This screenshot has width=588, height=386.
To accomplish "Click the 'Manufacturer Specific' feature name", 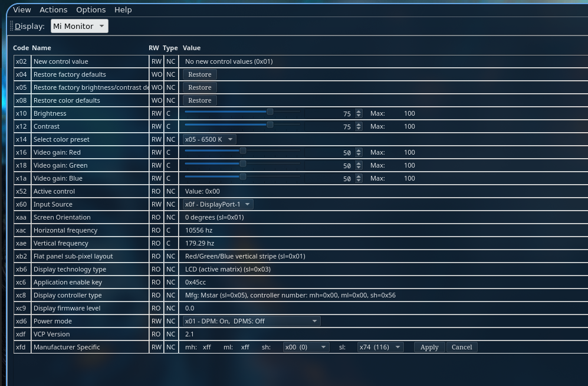I will (67, 347).
